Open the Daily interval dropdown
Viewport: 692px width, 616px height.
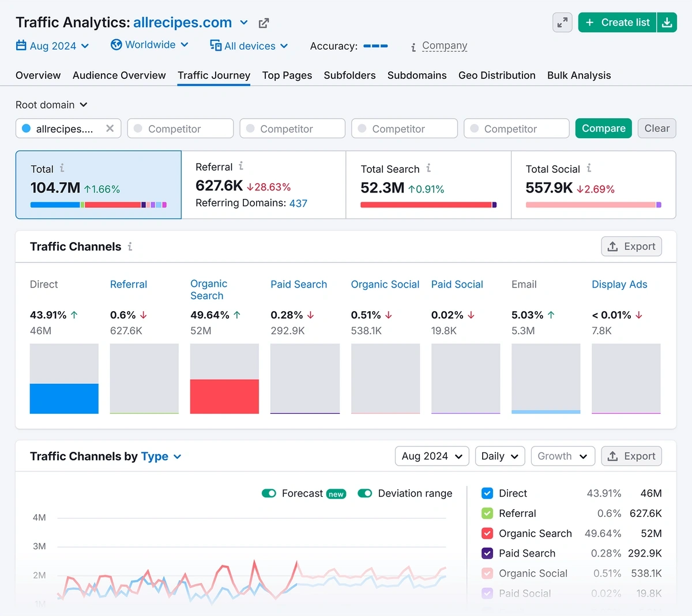(500, 456)
